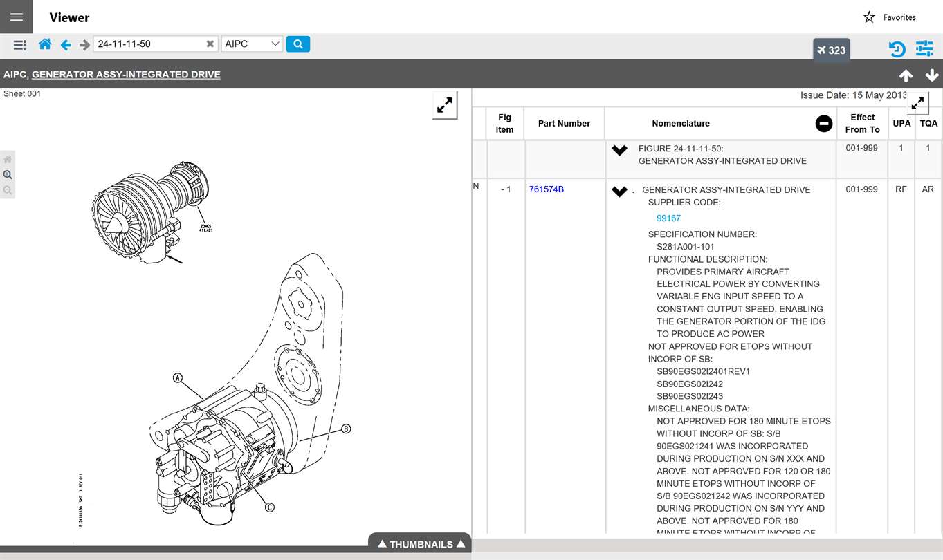
Task: Click the - 1 fig item cell
Action: point(506,189)
